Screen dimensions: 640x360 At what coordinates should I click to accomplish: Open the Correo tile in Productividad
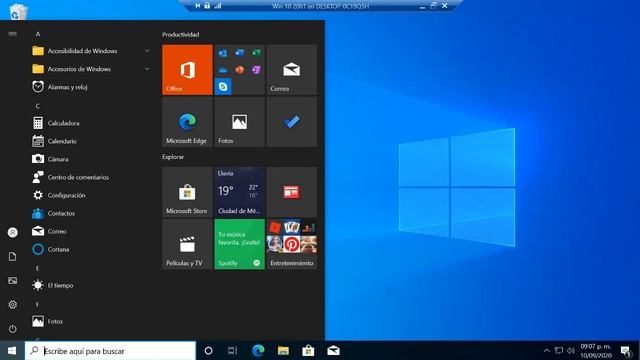292,70
